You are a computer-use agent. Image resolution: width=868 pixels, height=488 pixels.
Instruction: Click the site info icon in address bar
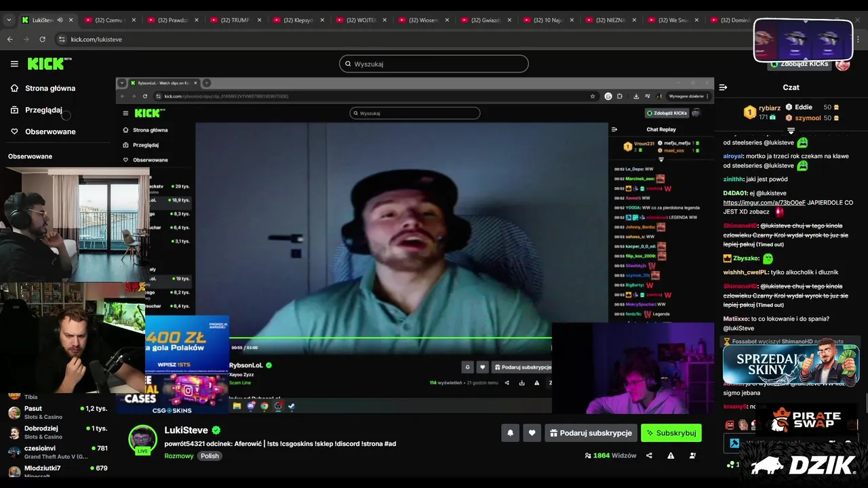(62, 39)
